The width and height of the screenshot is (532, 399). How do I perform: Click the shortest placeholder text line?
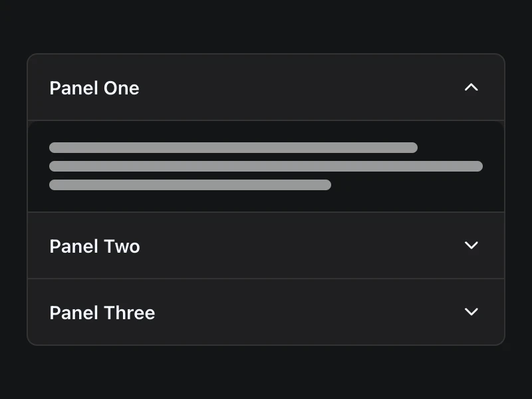[x=190, y=185]
